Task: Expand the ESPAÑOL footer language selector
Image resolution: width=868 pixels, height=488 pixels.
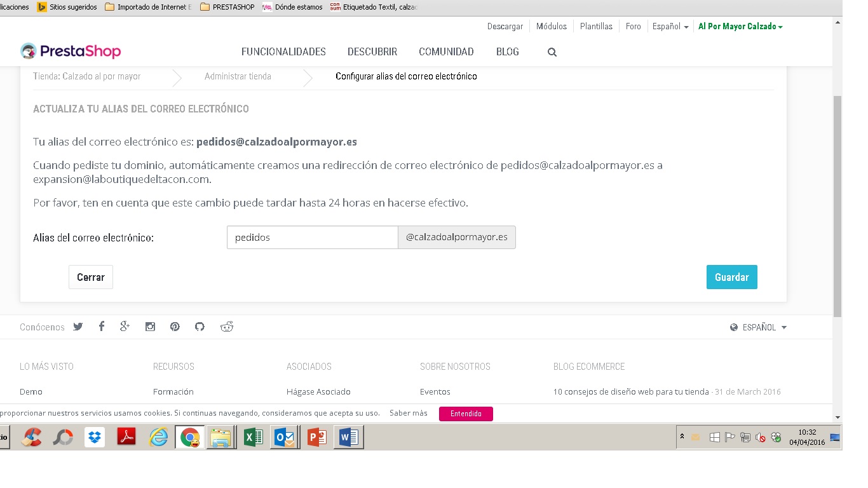Action: [759, 327]
